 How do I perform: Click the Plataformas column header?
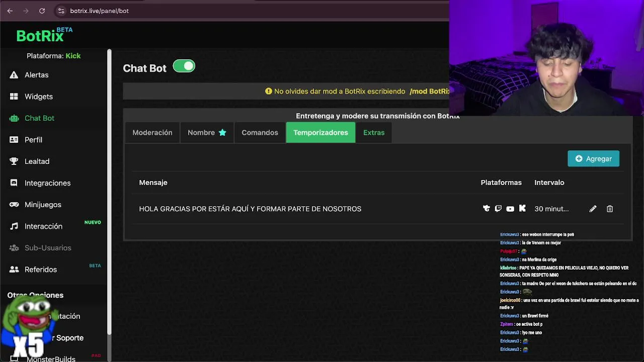[x=501, y=183]
